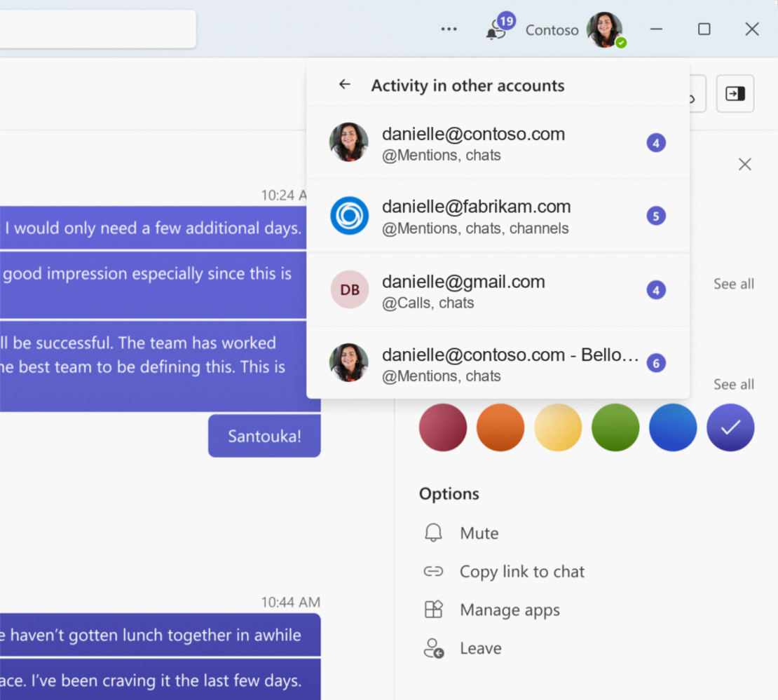Open the Manage apps icon

(433, 610)
